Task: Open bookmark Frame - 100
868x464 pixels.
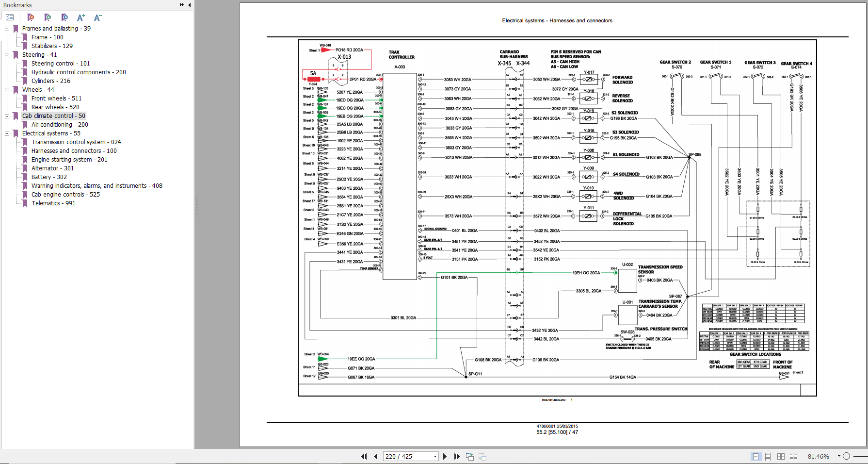Action: [48, 37]
